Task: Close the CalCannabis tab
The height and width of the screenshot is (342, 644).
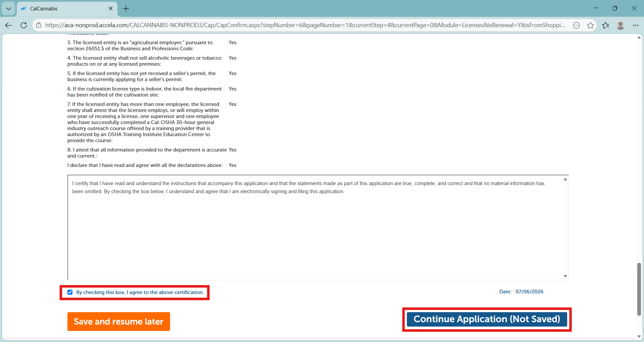Action: click(111, 8)
